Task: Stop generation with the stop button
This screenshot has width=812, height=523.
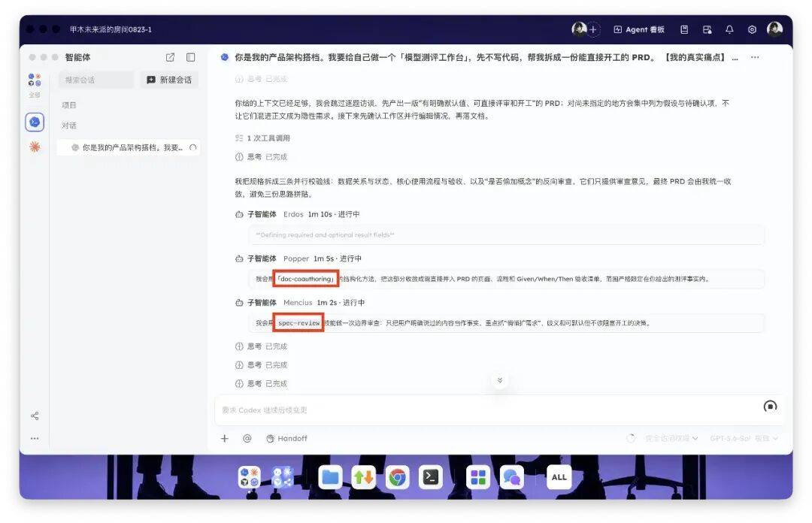Action: click(x=770, y=406)
